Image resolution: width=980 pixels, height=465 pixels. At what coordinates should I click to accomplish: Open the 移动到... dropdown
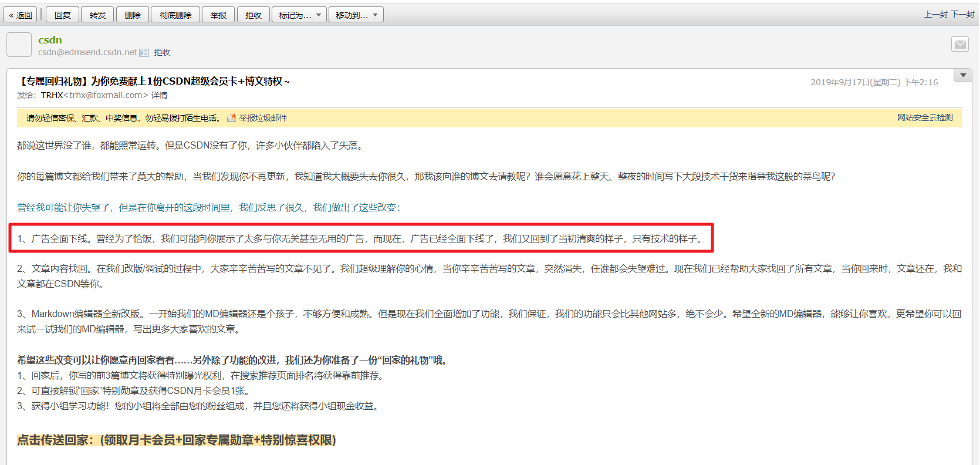[x=356, y=15]
